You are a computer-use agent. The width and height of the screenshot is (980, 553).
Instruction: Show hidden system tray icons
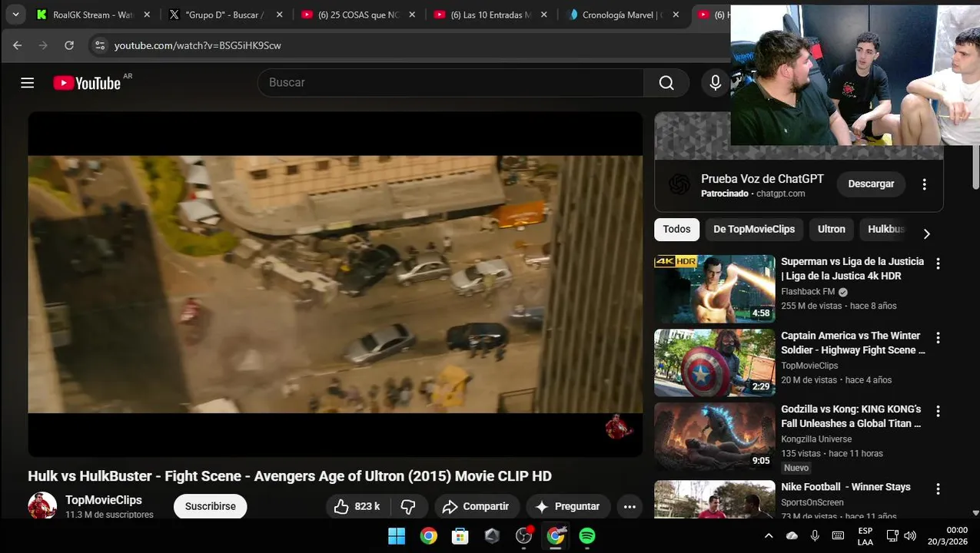[769, 535]
